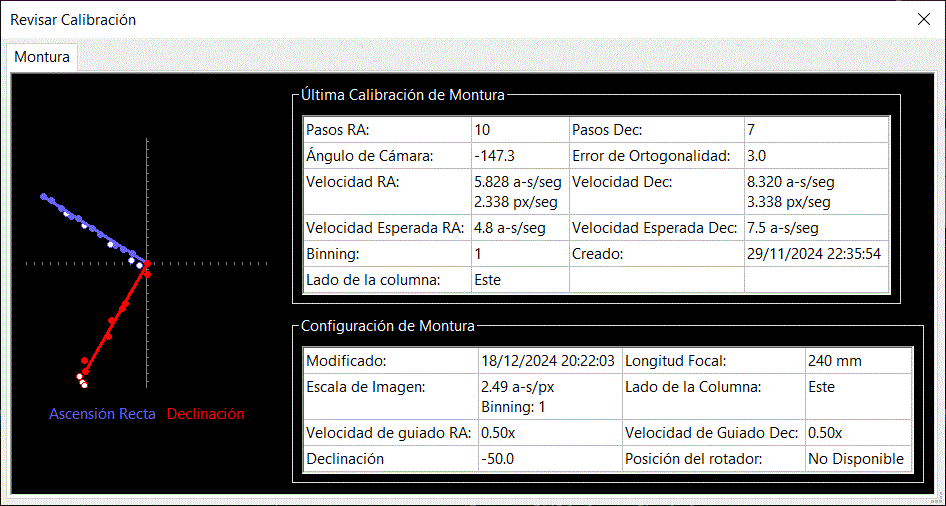Click the camera angle value -147.3

[495, 156]
